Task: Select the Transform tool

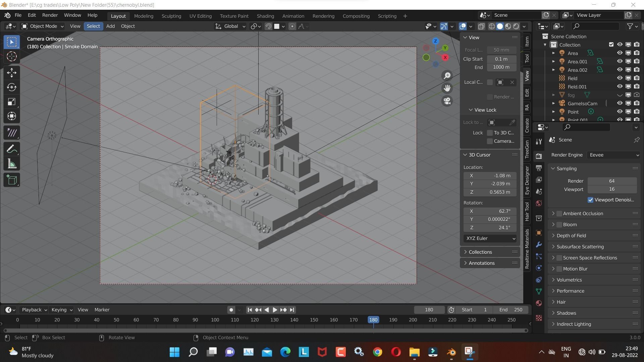Action: (x=12, y=116)
